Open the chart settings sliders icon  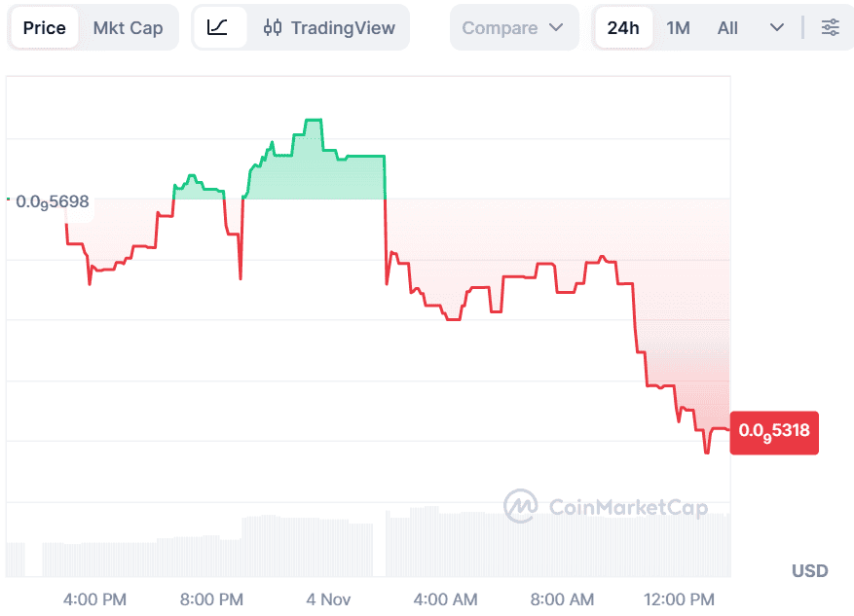click(830, 27)
